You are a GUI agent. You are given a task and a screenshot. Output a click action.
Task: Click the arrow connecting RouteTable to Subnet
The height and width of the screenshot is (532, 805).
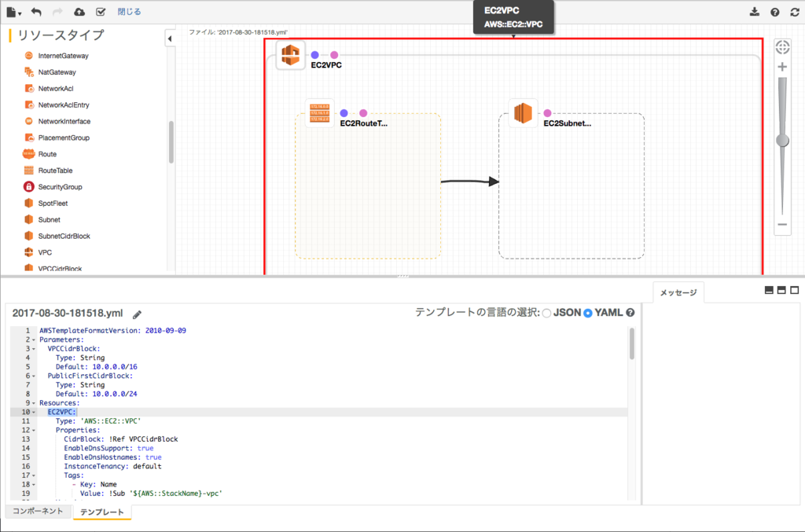(x=470, y=182)
